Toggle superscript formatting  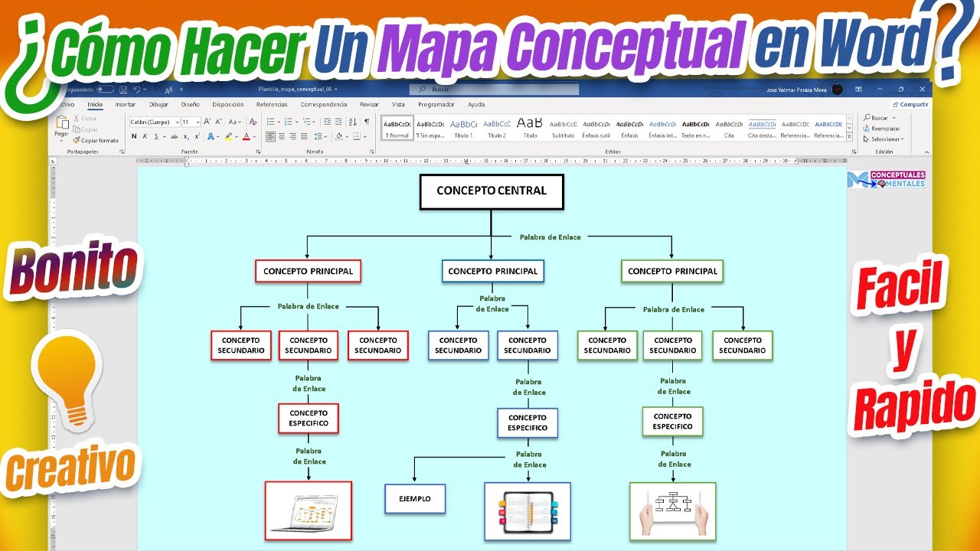[x=197, y=136]
